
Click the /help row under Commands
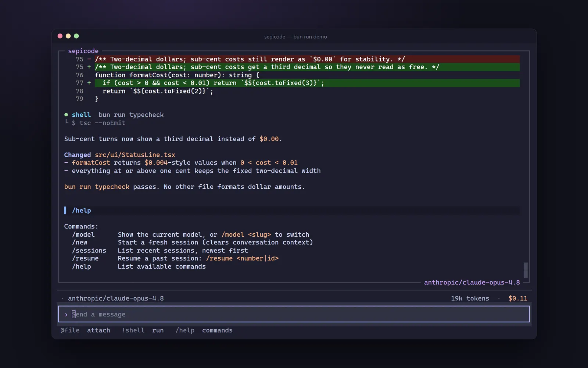[139, 266]
